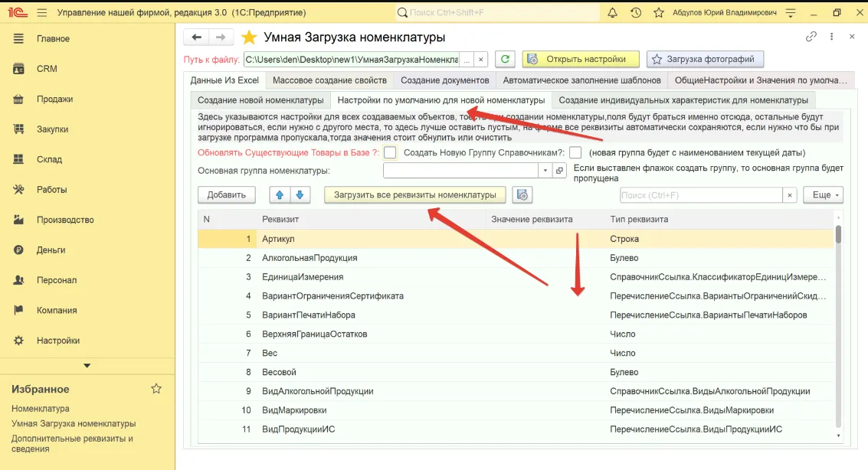
Task: Move row down with blue down arrow
Action: click(x=300, y=195)
